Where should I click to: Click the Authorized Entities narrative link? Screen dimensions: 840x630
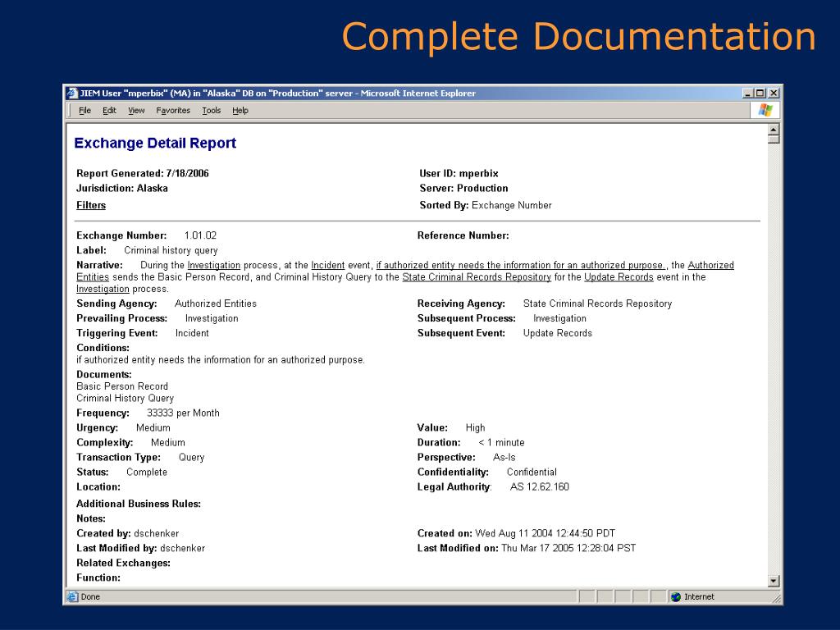point(710,266)
